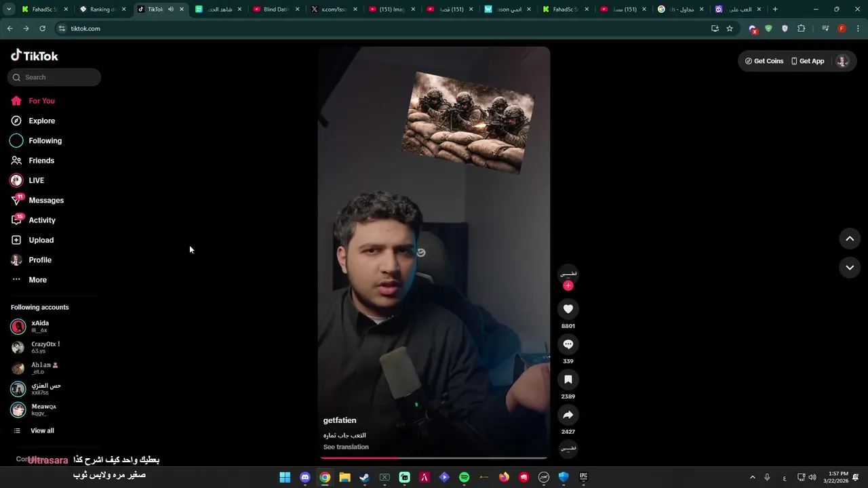Open the Chrome three-dot menu
The height and width of the screenshot is (488, 868).
pos(859,28)
